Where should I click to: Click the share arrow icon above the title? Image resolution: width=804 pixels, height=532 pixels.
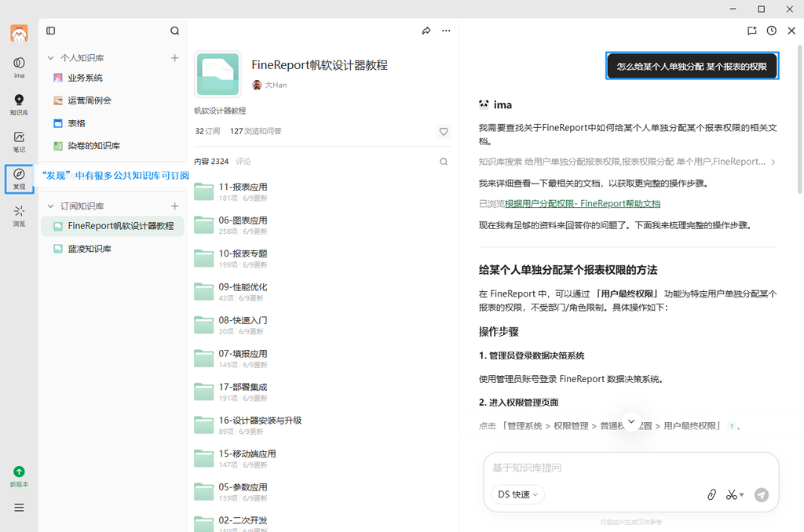426,31
